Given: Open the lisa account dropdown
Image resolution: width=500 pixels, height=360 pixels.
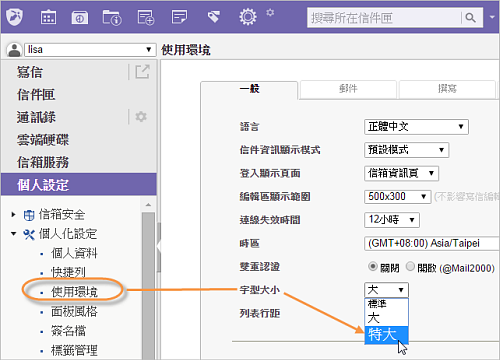Looking at the screenshot, I should [x=90, y=50].
